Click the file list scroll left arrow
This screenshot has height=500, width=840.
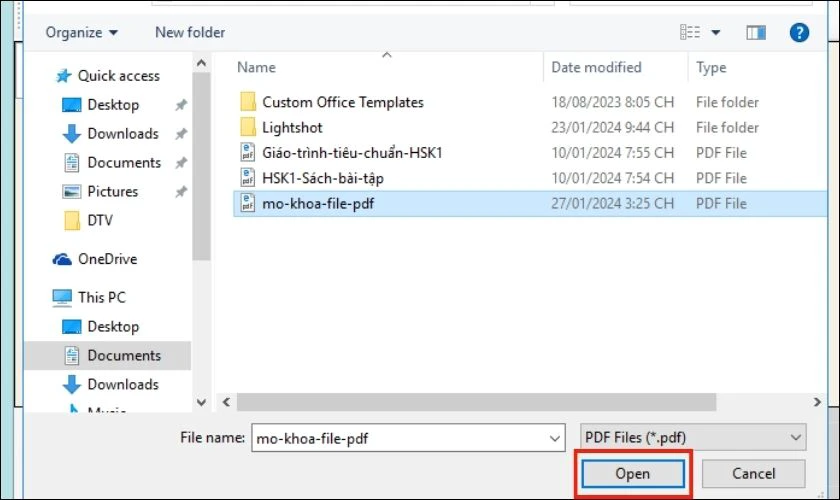[226, 402]
